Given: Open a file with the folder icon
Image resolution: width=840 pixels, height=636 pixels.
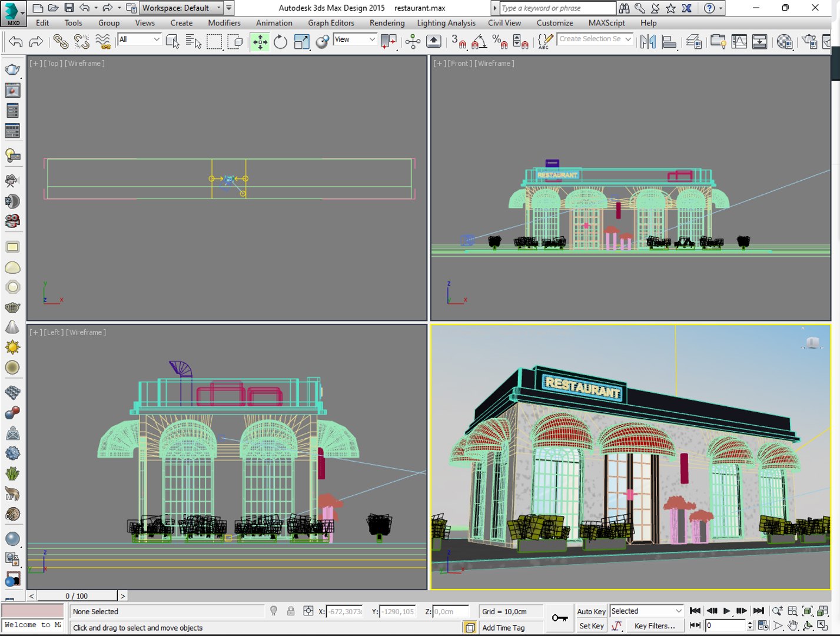Looking at the screenshot, I should pos(53,8).
